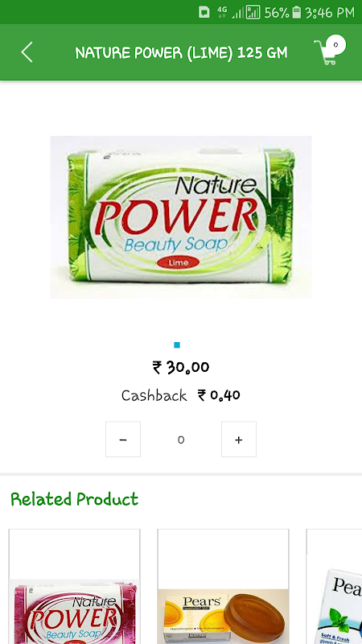Tap the quantity value field showing 0

point(181,440)
